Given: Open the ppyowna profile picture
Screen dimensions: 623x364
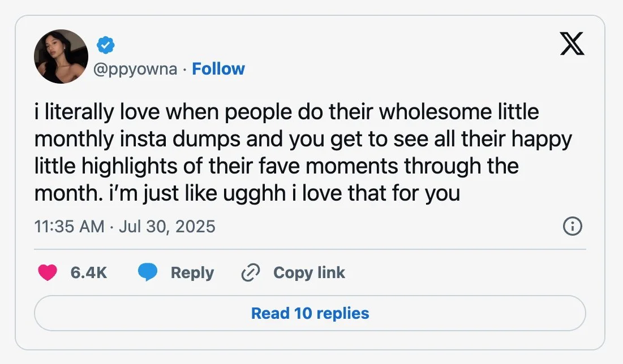Looking at the screenshot, I should click(x=61, y=57).
